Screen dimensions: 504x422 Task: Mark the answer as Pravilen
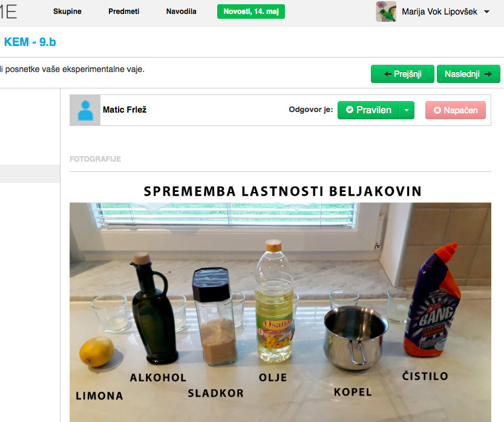[x=368, y=110]
